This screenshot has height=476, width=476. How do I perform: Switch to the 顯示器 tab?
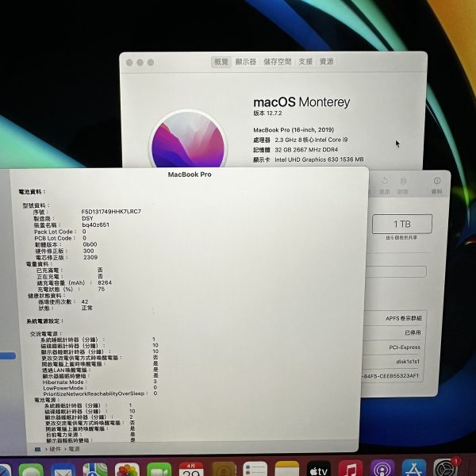point(246,62)
